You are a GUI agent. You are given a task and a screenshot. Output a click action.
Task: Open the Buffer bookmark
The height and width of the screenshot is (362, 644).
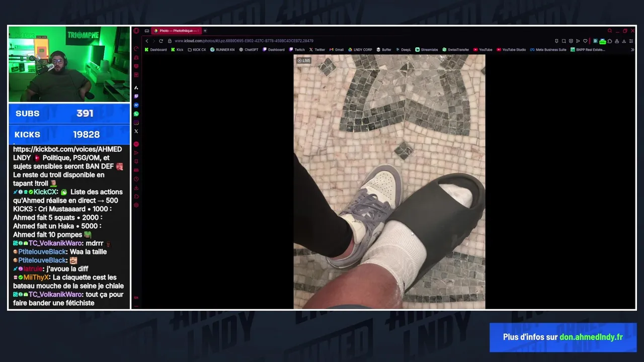click(x=384, y=50)
